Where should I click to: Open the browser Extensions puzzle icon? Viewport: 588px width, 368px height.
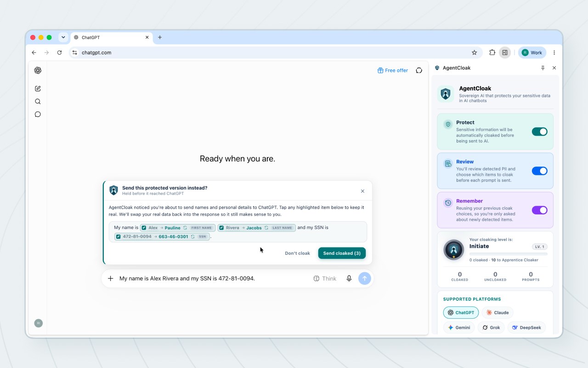[492, 52]
